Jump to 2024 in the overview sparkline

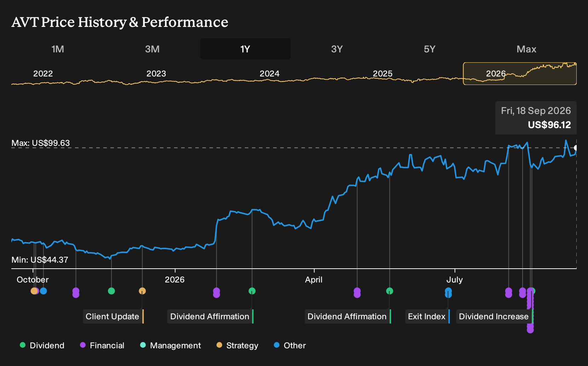click(x=269, y=74)
